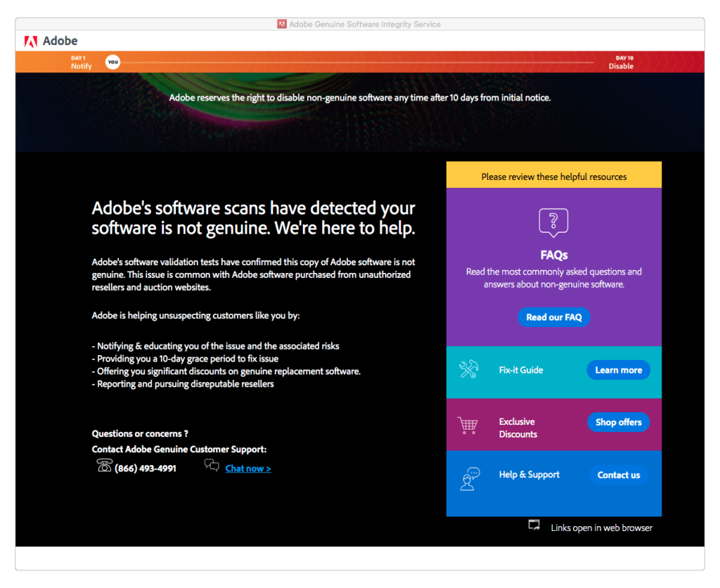Click the yellow helpful resources banner
The height and width of the screenshot is (588, 720).
[x=553, y=177]
